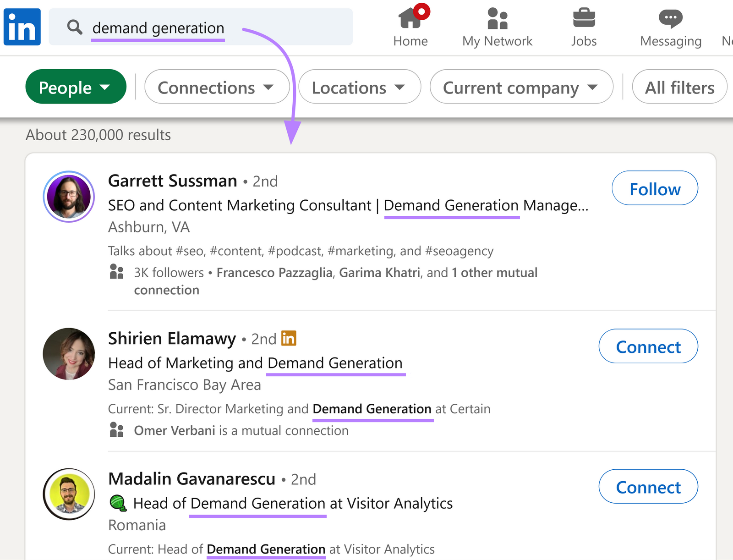Follow Garrett Sussman
The image size is (733, 560).
(x=654, y=188)
